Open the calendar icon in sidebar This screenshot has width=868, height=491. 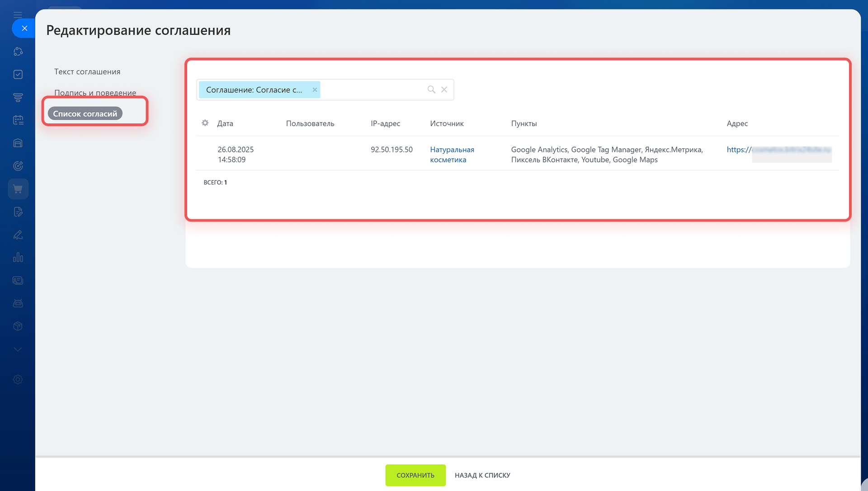(x=18, y=120)
